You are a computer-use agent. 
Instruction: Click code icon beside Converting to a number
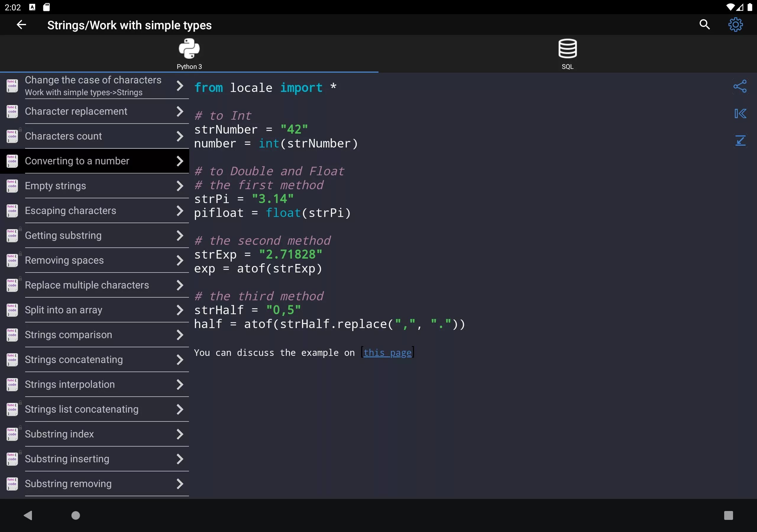point(12,161)
